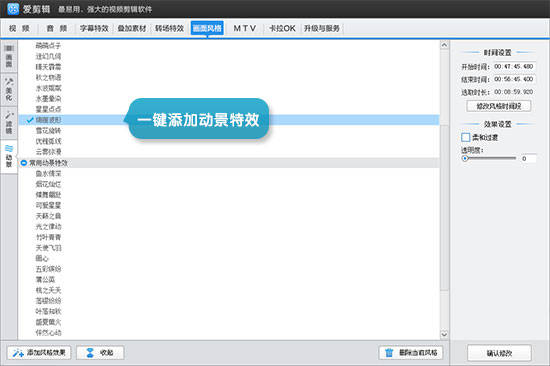Image resolution: width=550 pixels, height=366 pixels.
Task: Click the effect list scrollbar thumb
Action: (444, 208)
